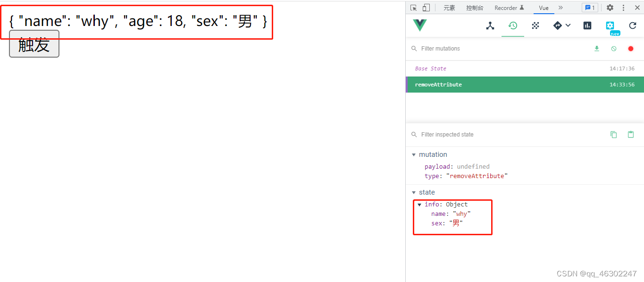Switch to the 元素 tab

[450, 8]
